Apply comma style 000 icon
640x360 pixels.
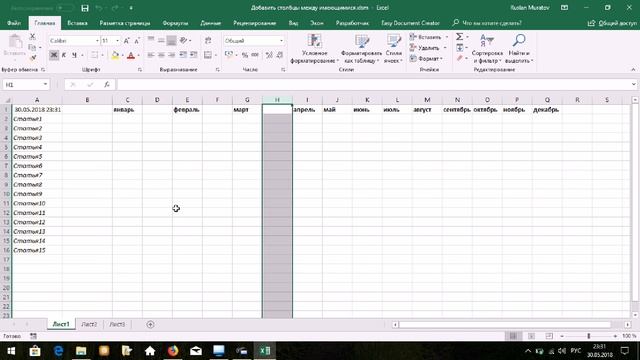coord(255,55)
